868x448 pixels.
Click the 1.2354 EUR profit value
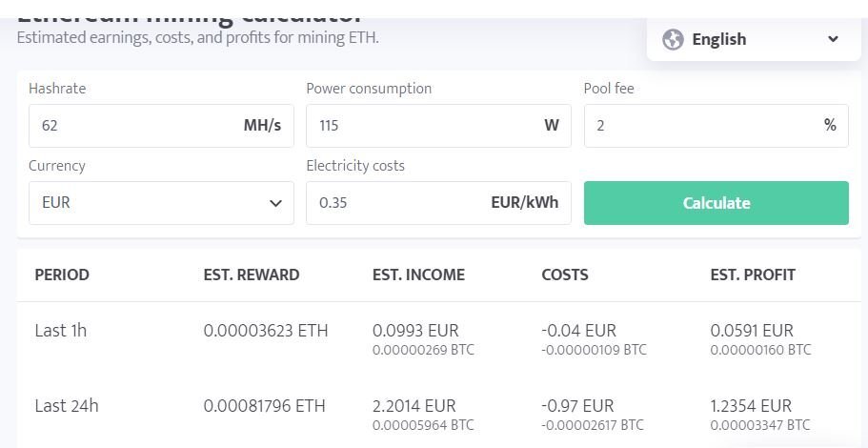pyautogui.click(x=751, y=406)
